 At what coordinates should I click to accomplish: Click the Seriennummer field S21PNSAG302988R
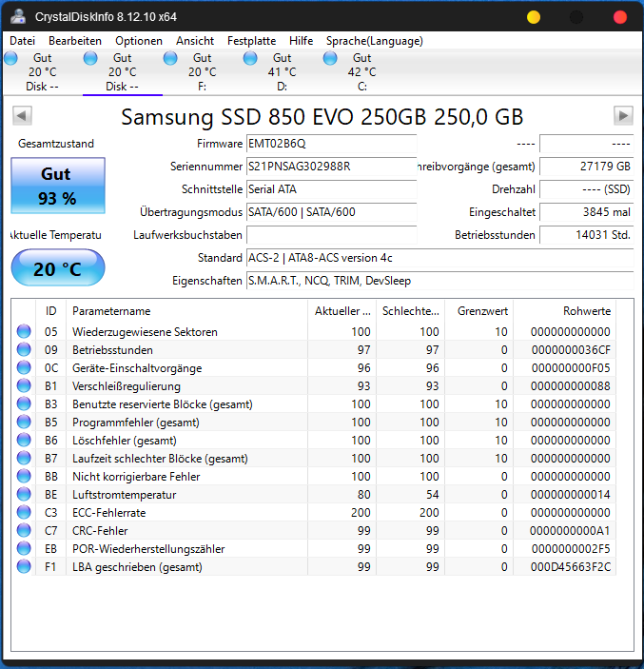coord(331,167)
